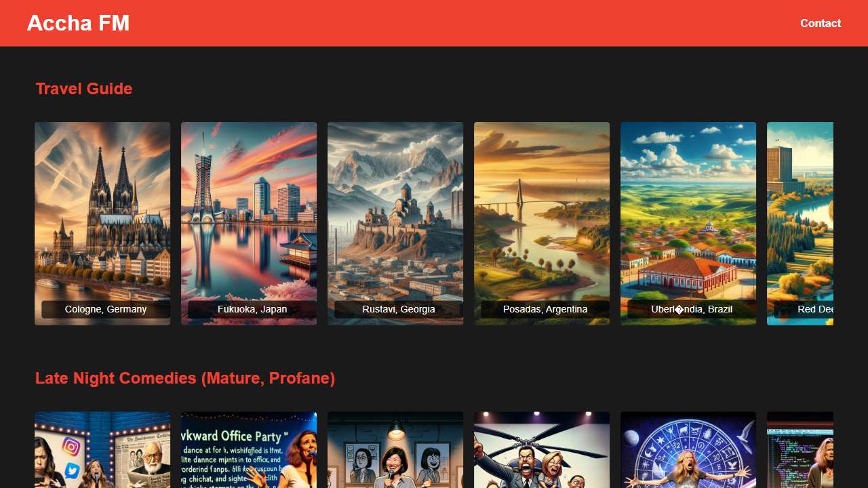The image size is (868, 488).
Task: Click the 'Fukuoka, Japan' caption label
Action: coord(252,309)
